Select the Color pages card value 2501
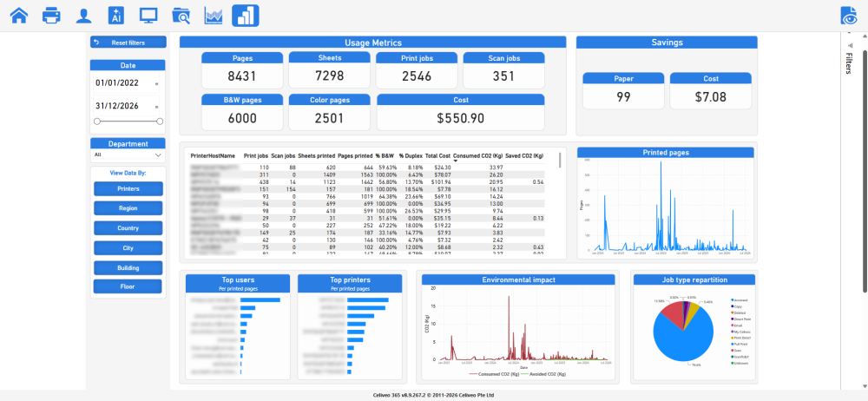 (x=329, y=118)
